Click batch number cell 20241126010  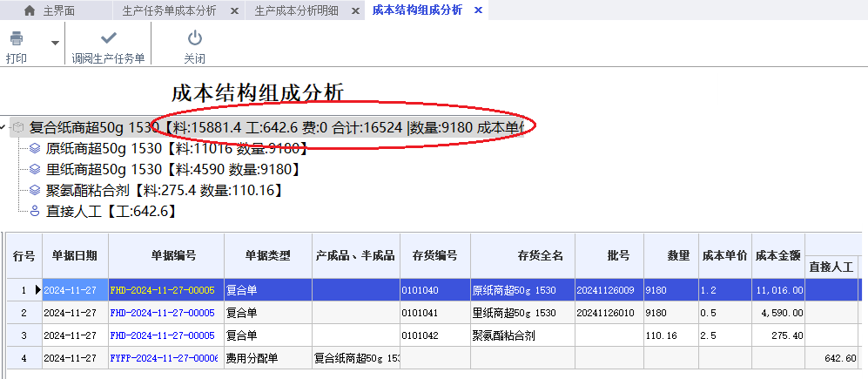pos(609,313)
